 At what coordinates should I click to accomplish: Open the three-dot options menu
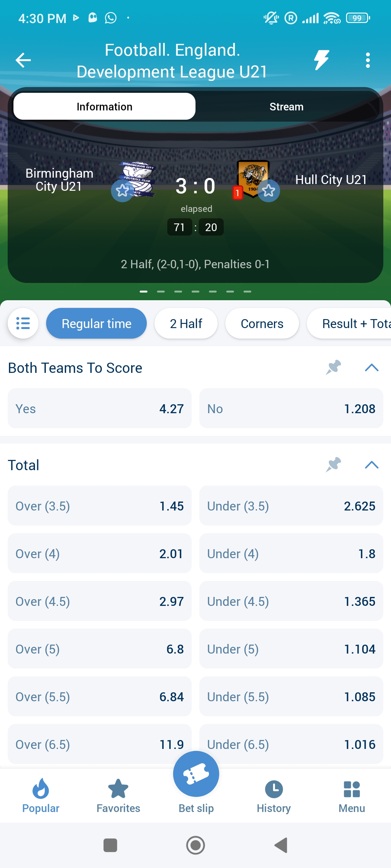367,60
